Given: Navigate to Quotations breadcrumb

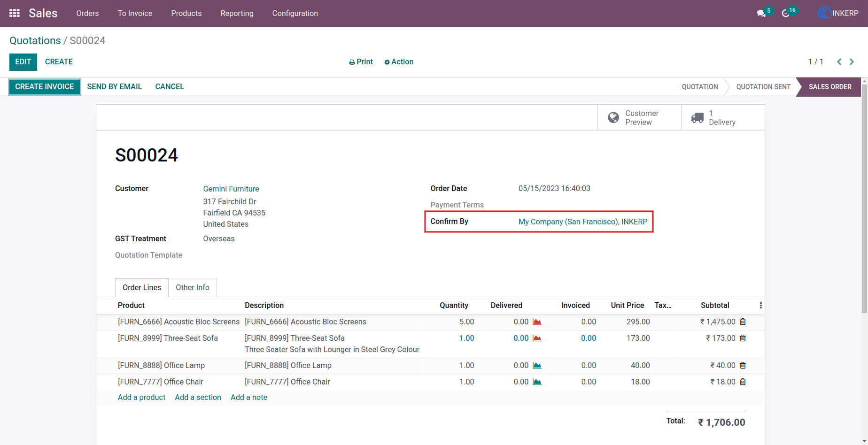Looking at the screenshot, I should tap(35, 40).
